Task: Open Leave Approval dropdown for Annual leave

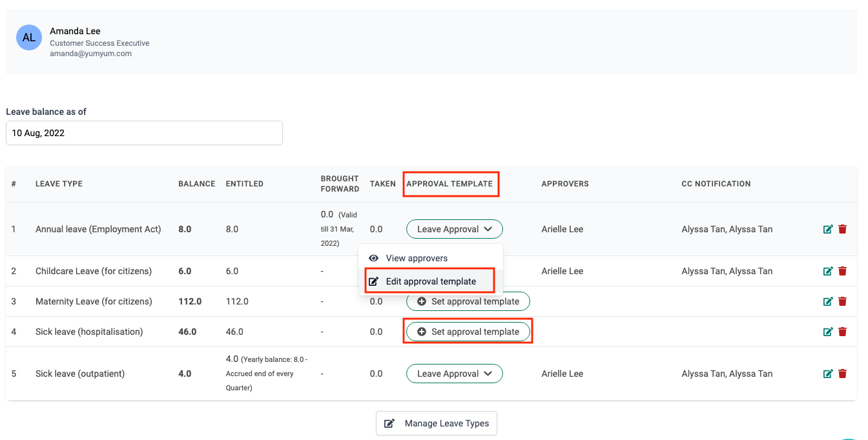Action: [x=454, y=229]
